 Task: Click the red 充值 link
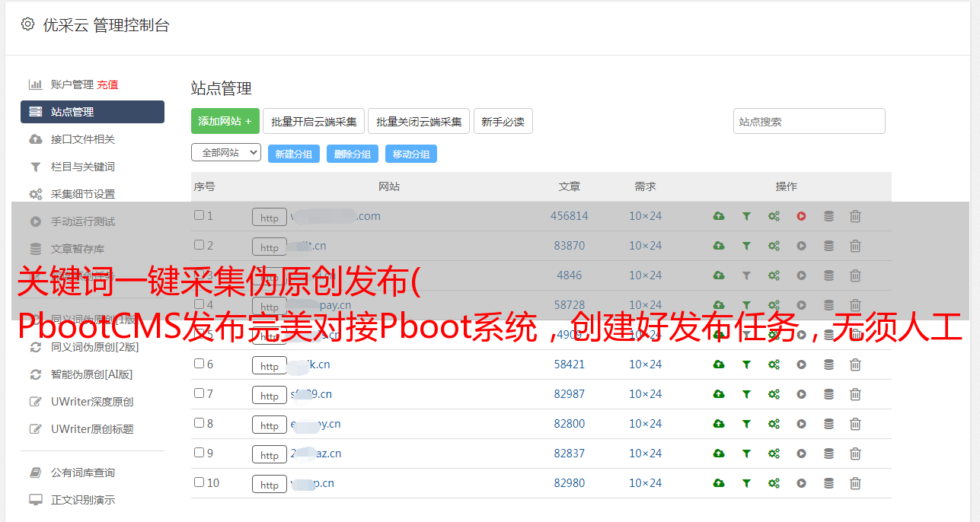click(x=107, y=84)
